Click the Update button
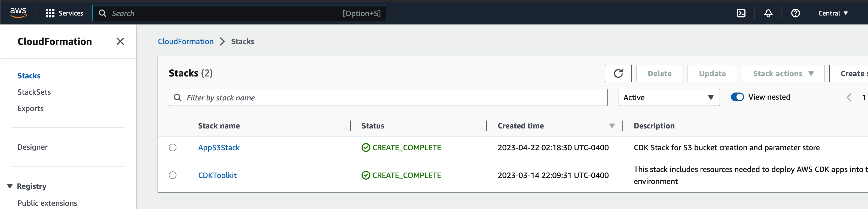 tap(712, 73)
